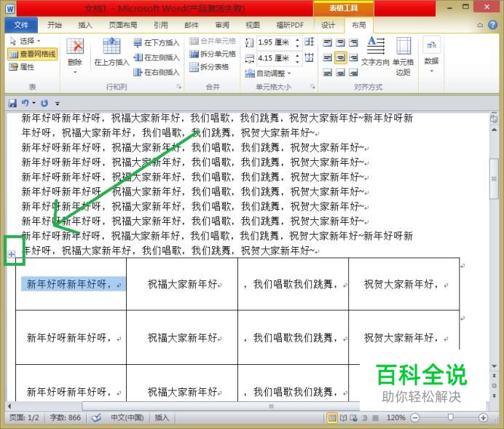Image resolution: width=504 pixels, height=429 pixels.
Task: Click 拆分表格 split table
Action: [x=209, y=67]
